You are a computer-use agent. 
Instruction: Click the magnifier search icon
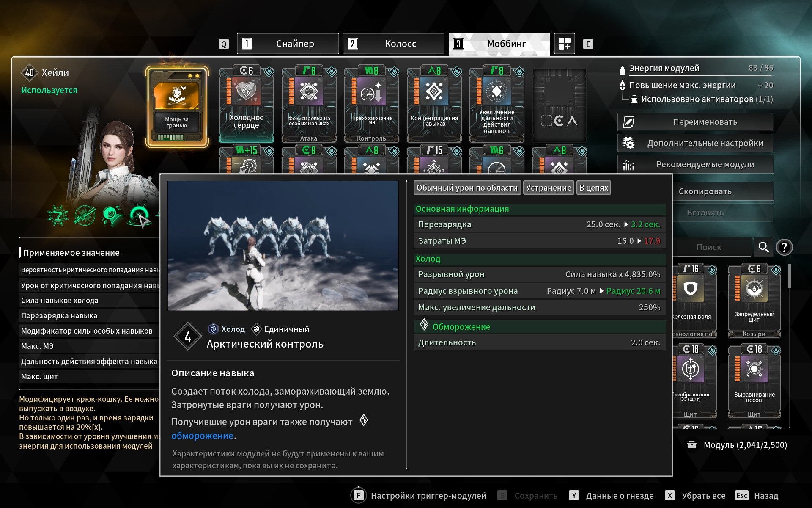pos(763,247)
